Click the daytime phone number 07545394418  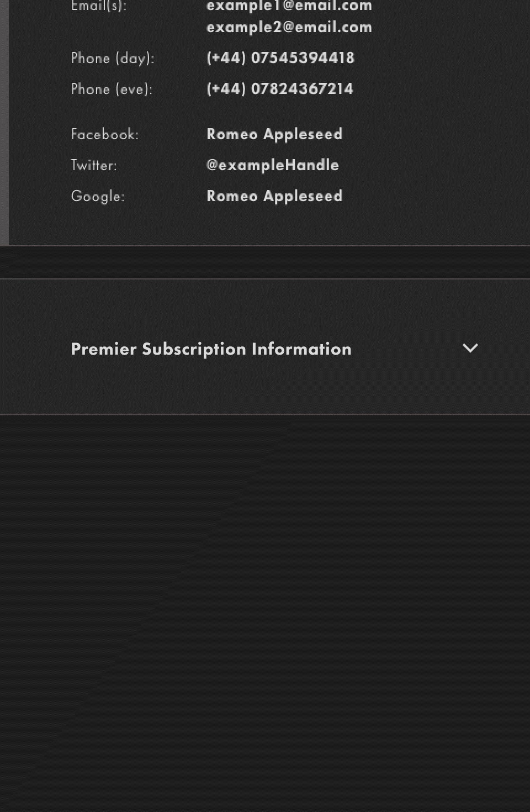303,58
